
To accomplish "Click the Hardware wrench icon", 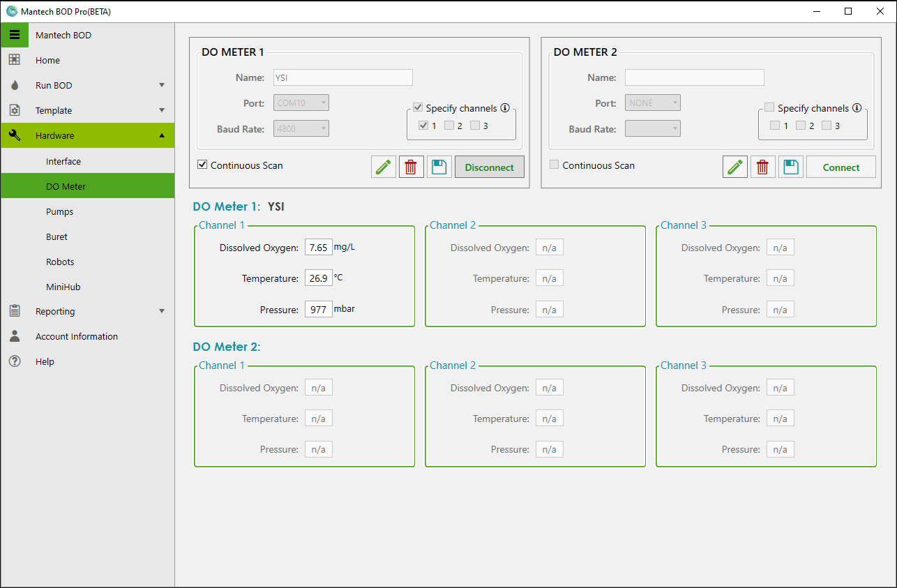I will coord(15,135).
